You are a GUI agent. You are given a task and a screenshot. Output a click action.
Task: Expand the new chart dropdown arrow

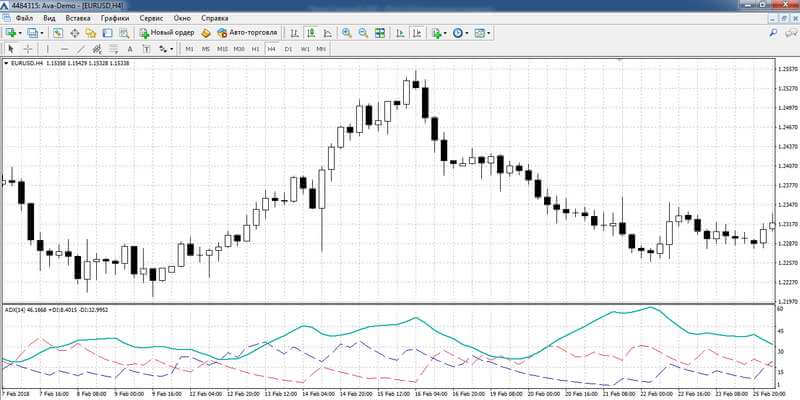point(20,33)
